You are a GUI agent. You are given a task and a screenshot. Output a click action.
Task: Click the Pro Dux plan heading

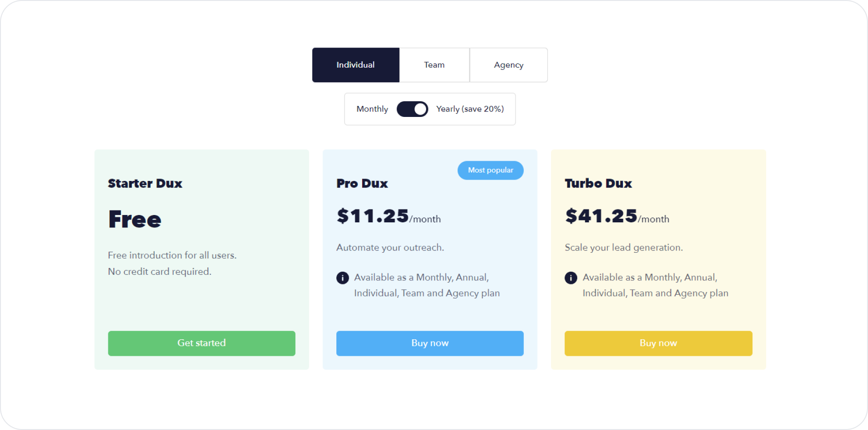pos(362,183)
